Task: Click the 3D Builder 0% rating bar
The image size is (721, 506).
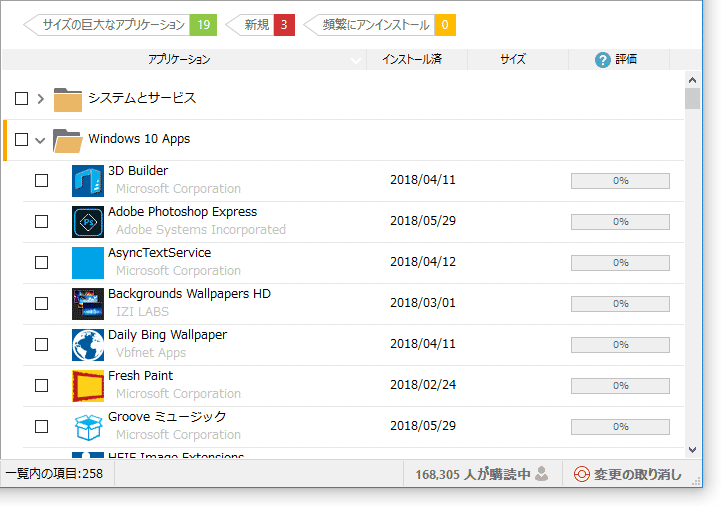Action: tap(620, 181)
